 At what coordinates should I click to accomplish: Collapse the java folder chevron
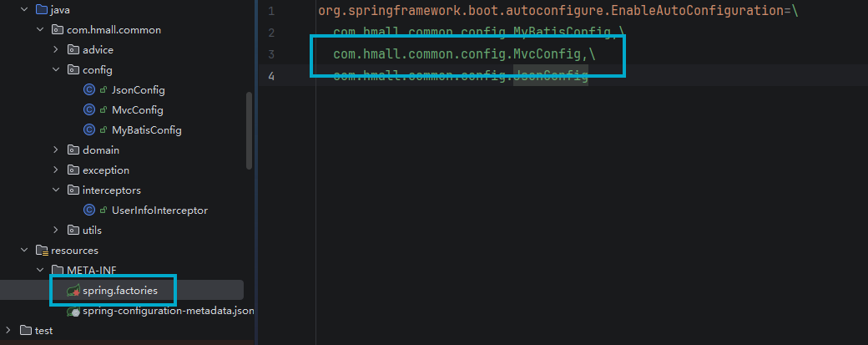click(x=24, y=9)
